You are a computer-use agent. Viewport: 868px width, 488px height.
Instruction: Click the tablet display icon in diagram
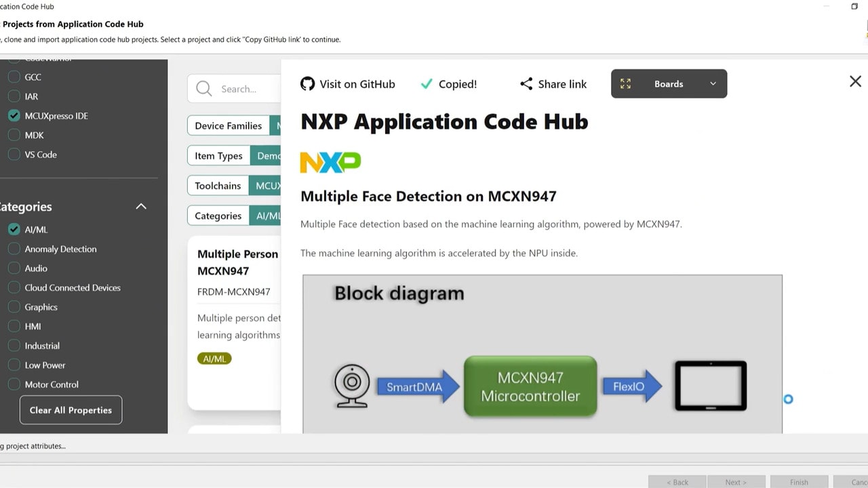click(x=710, y=386)
